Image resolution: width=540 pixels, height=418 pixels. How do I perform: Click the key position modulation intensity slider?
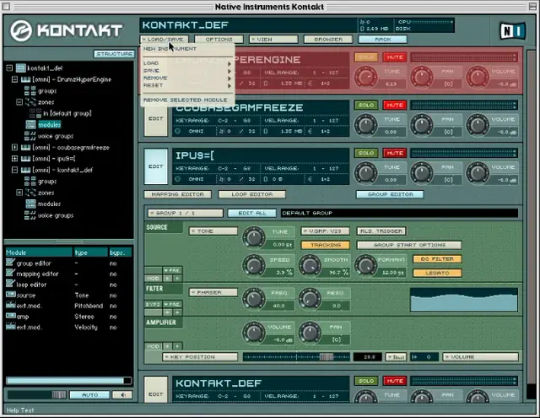(297, 357)
